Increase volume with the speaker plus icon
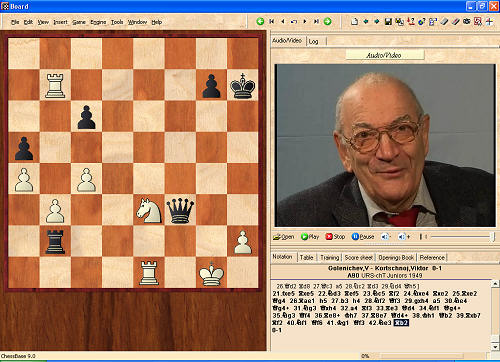 [403, 237]
